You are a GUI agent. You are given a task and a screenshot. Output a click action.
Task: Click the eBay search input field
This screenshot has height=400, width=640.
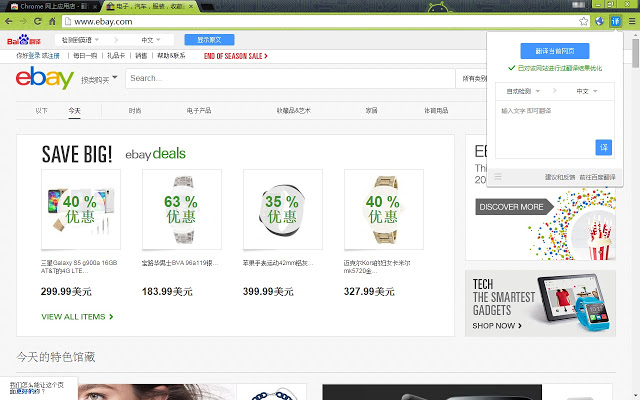coord(290,78)
